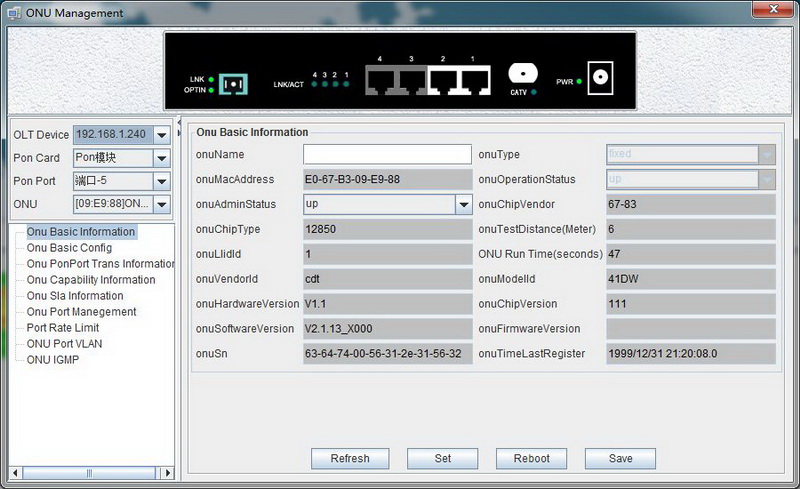Click Ethernet port 2 on device panel
This screenshot has height=489, width=800.
(x=443, y=80)
